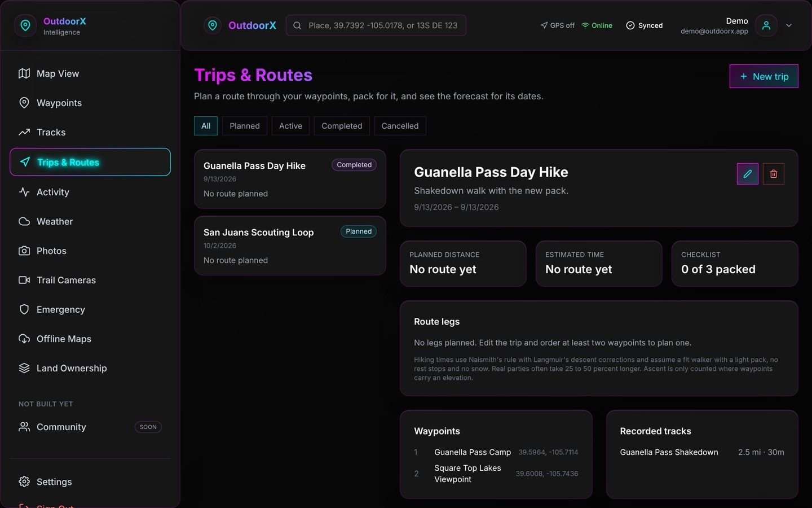Click the SOON badge beside Community
Screen dimensions: 812x508
[148, 427]
